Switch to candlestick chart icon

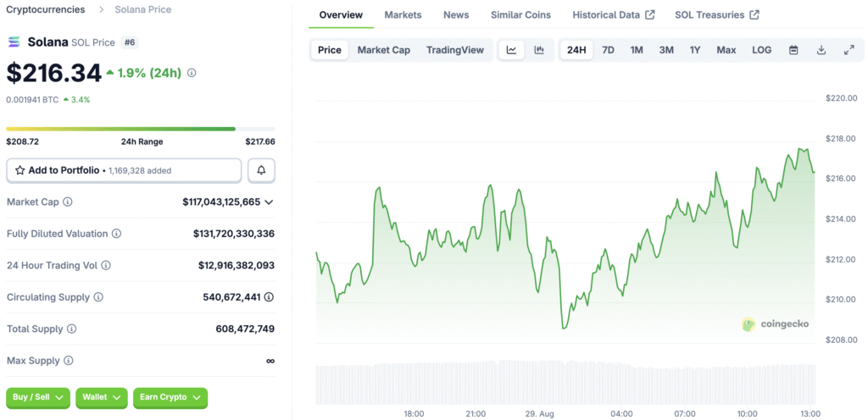(x=539, y=50)
